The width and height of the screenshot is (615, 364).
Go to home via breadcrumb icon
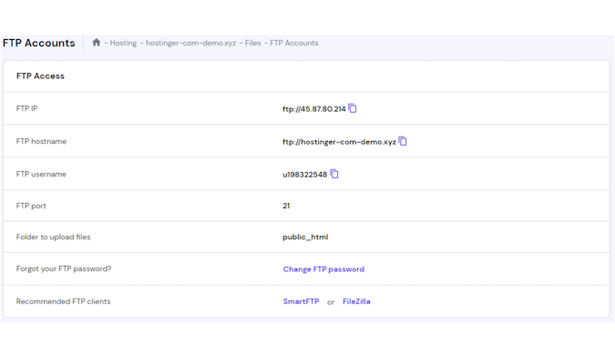pos(97,43)
